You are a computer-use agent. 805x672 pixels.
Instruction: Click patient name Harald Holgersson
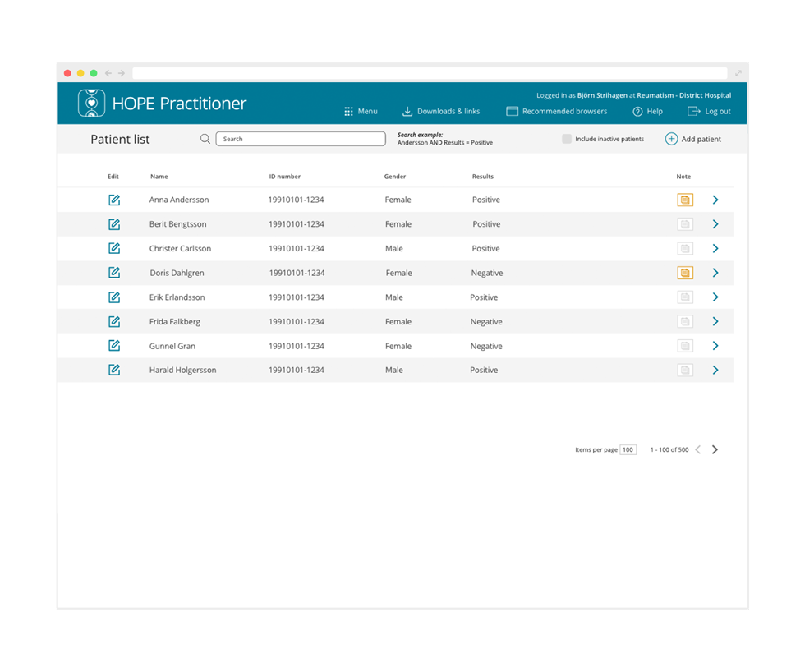[x=182, y=371]
